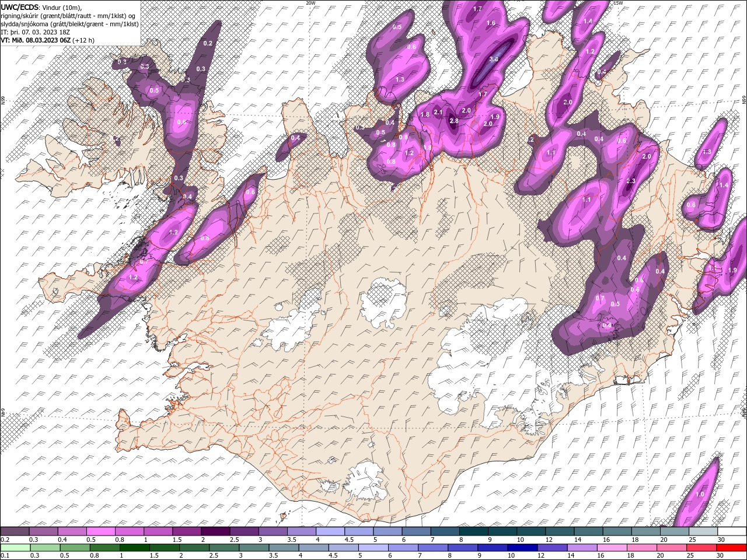Click the 'rigning/skúrir' legend description line
This screenshot has width=747, height=560.
tap(69, 15)
